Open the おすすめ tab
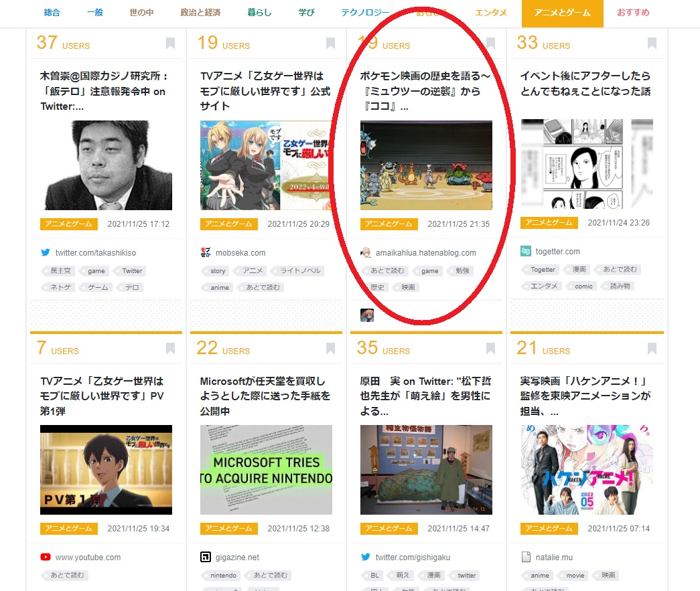This screenshot has height=591, width=700. 633,13
